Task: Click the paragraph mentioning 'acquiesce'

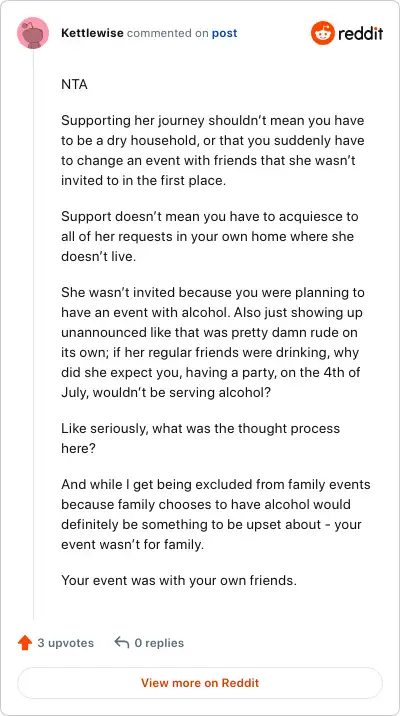Action: tap(210, 236)
